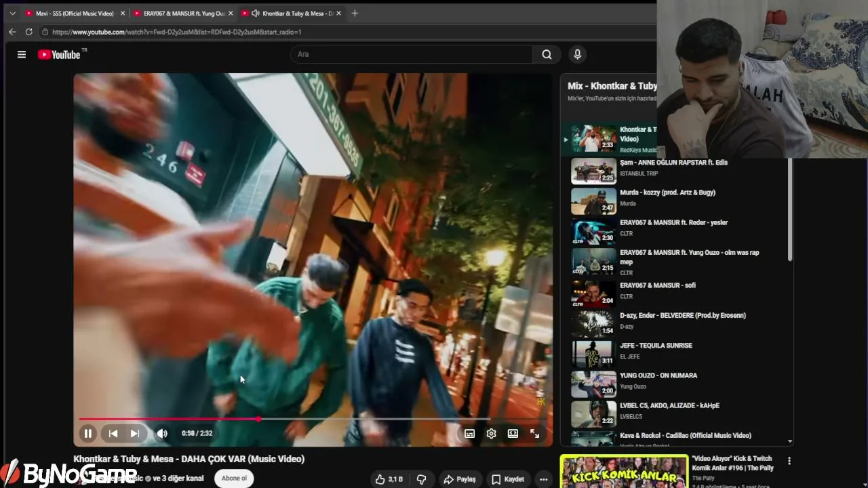Open the player settings gear

pos(491,434)
